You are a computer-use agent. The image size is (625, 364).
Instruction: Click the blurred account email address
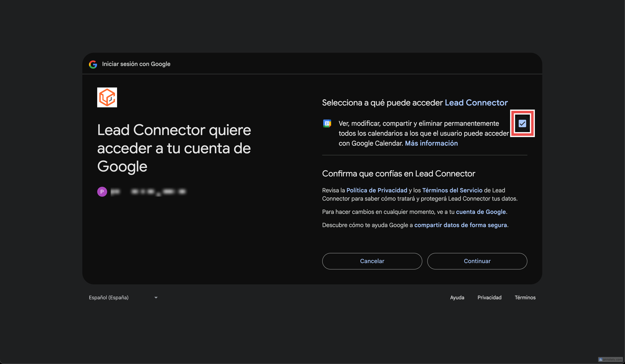point(148,192)
